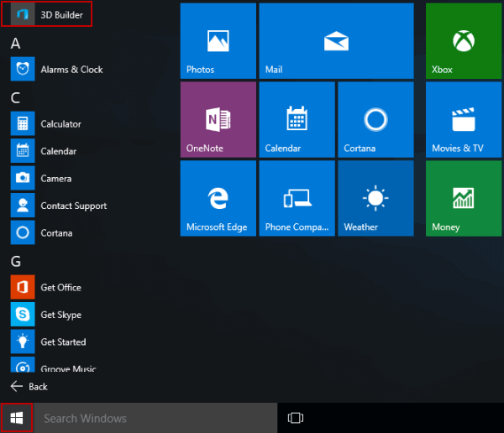Launch Alarms & Clock app

click(x=57, y=69)
